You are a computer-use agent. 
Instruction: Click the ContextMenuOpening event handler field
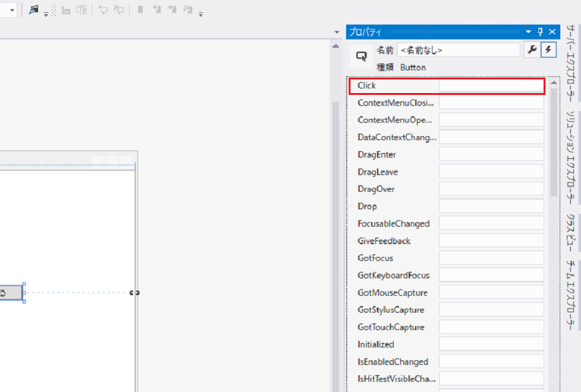pos(491,119)
